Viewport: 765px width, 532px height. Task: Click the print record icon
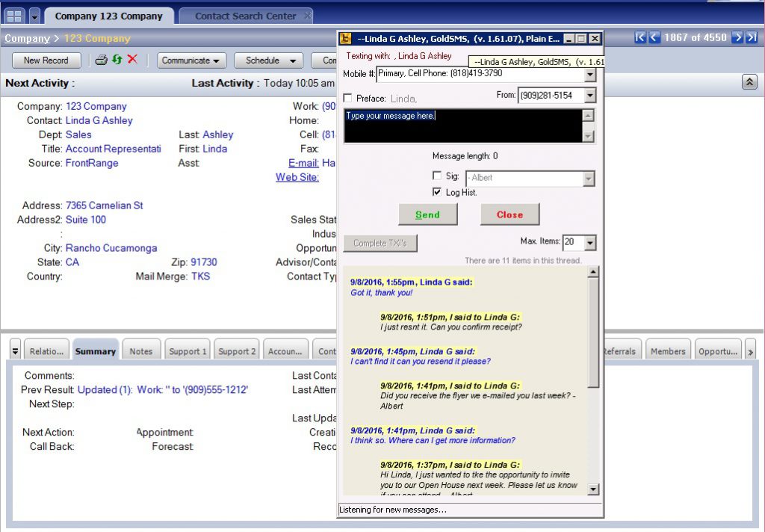click(x=102, y=60)
